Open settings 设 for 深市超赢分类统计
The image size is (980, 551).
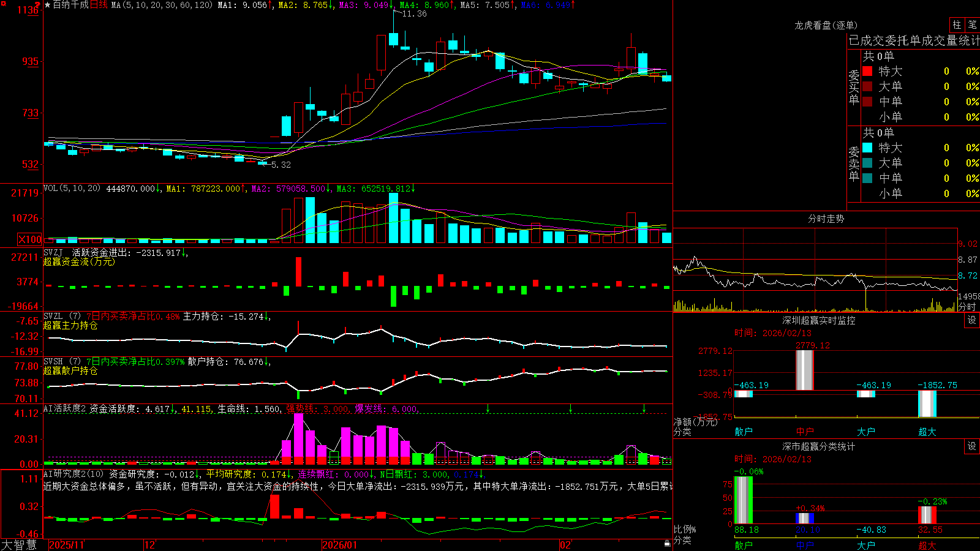(x=972, y=446)
